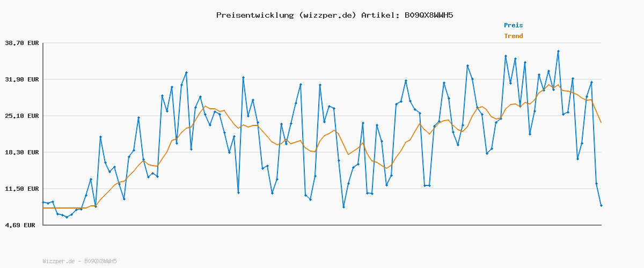Select the lowest point of the blue price line
The image size is (644, 268).
(67, 217)
